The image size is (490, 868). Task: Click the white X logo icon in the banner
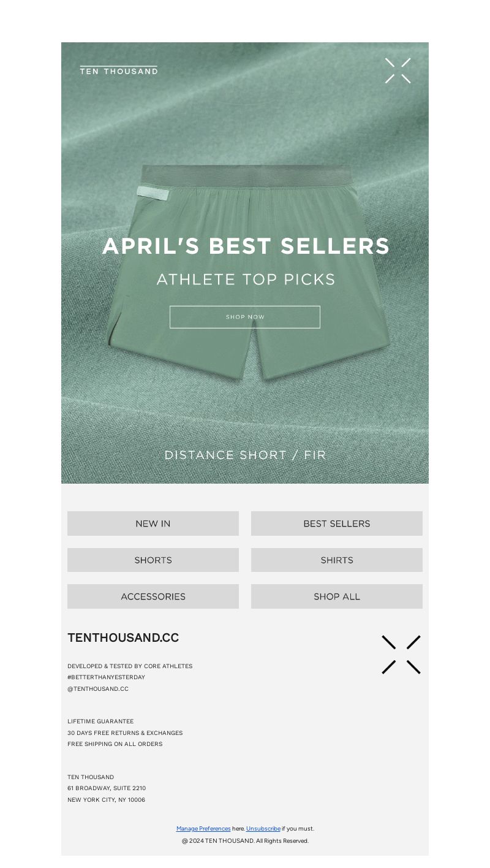pos(398,70)
